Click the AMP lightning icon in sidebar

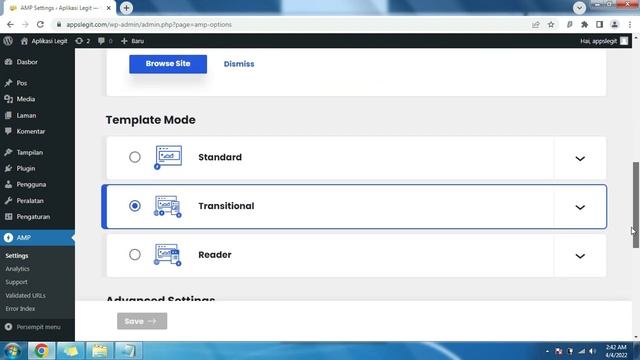8,238
